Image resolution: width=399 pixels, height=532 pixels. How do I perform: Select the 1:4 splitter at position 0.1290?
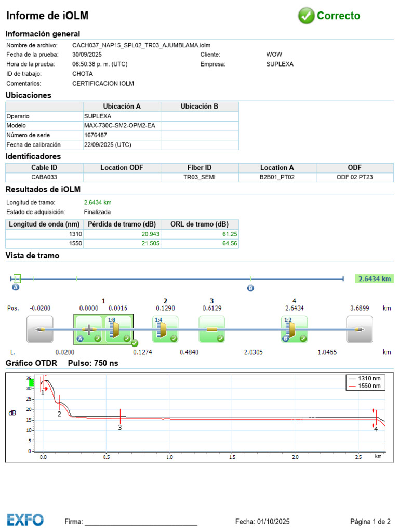pyautogui.click(x=165, y=329)
